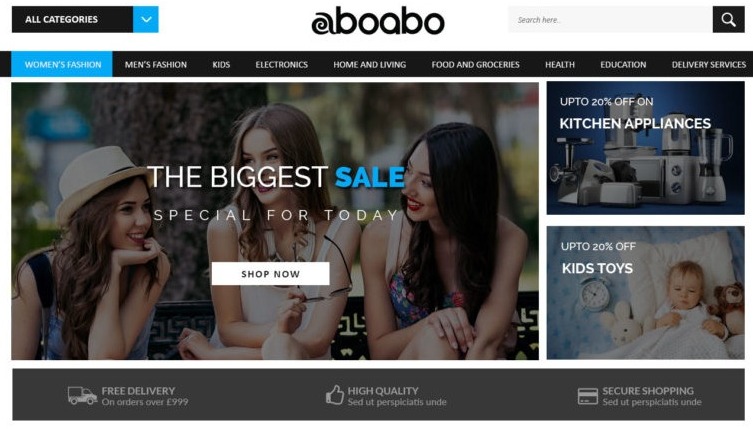Open the Electronics category
This screenshot has width=753, height=429.
[x=281, y=64]
